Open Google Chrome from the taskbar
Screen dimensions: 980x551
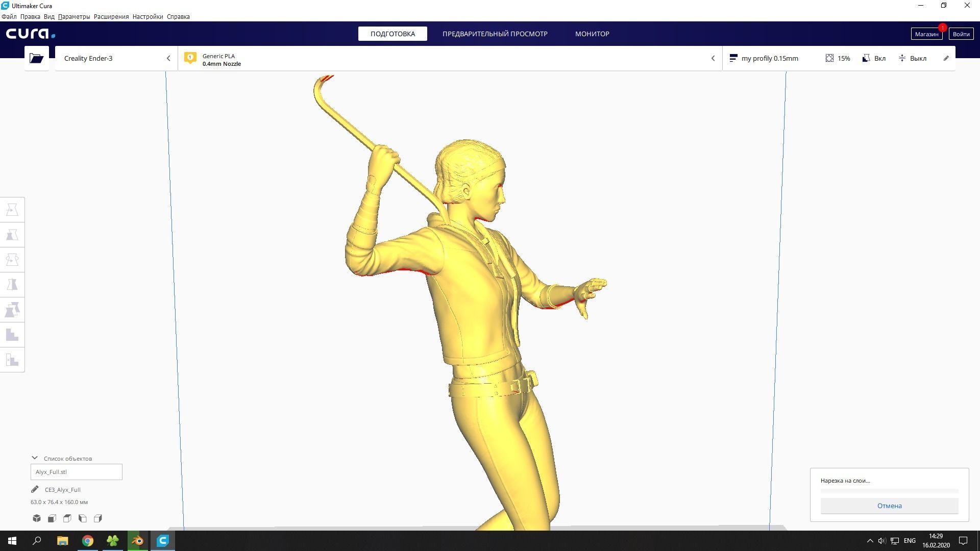[x=88, y=541]
